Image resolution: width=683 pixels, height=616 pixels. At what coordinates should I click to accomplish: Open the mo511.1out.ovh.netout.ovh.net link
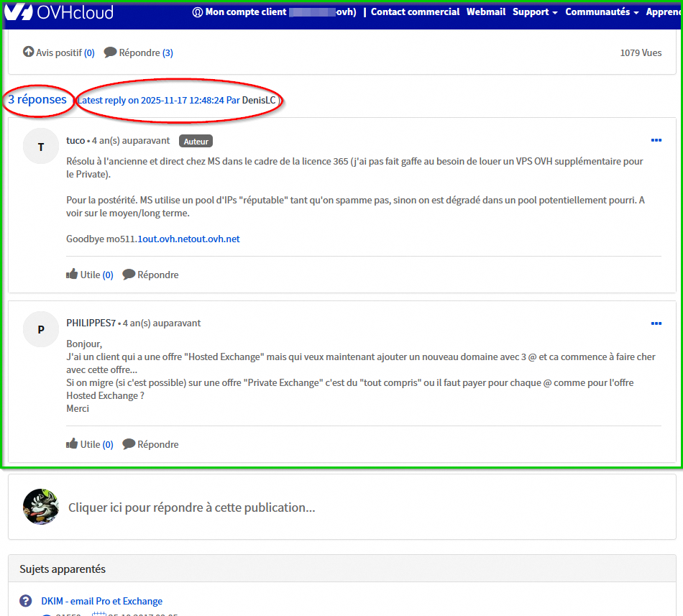point(188,239)
